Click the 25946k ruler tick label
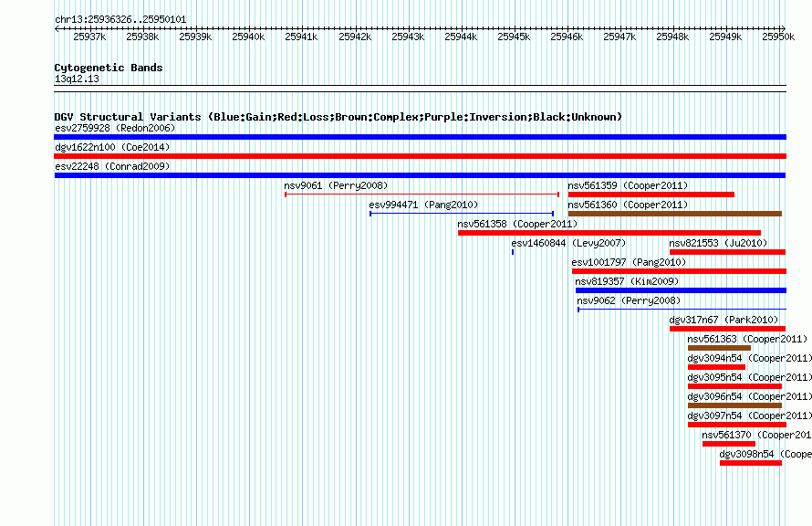Image resolution: width=812 pixels, height=526 pixels. point(567,37)
